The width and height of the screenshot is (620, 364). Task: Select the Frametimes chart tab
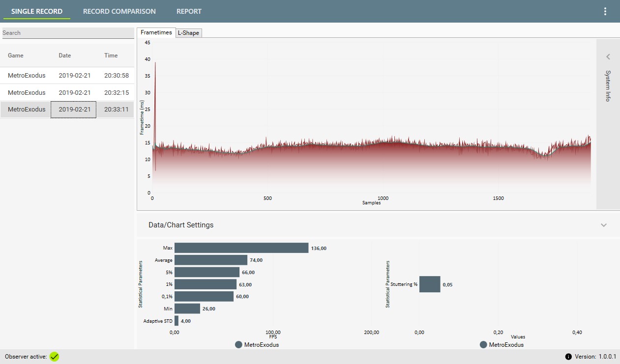(156, 32)
